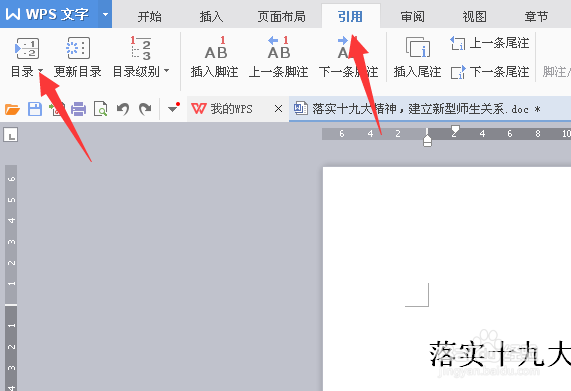Undo the last action
This screenshot has height=391, width=571.
[123, 109]
